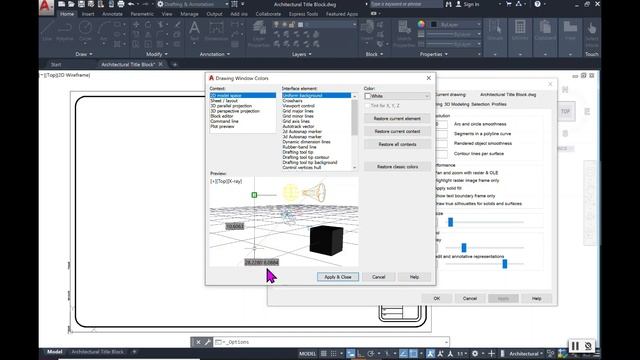This screenshot has width=640, height=360.
Task: Expand the Layers panel dropdown
Action: tap(301, 54)
